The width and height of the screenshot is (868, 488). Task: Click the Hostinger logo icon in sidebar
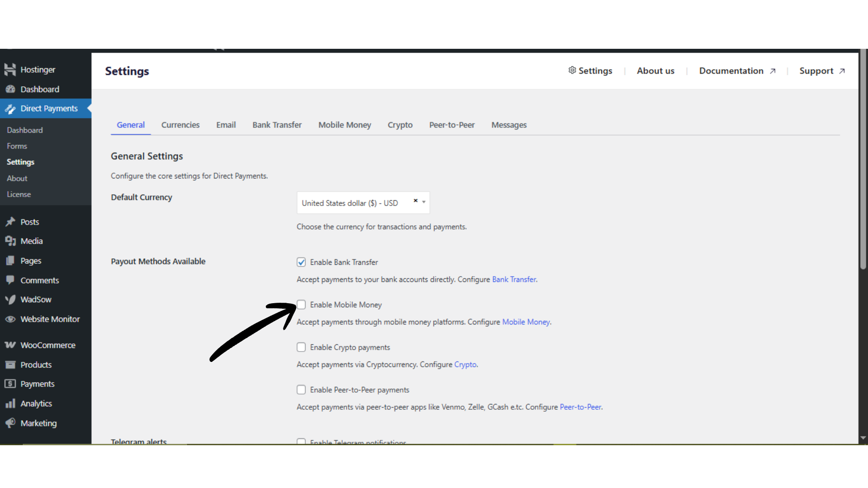(x=10, y=70)
